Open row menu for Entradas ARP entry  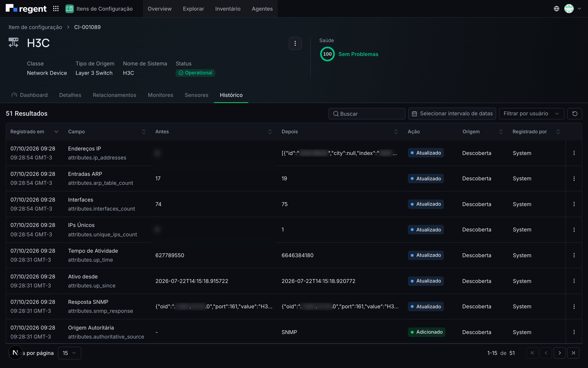coord(574,179)
